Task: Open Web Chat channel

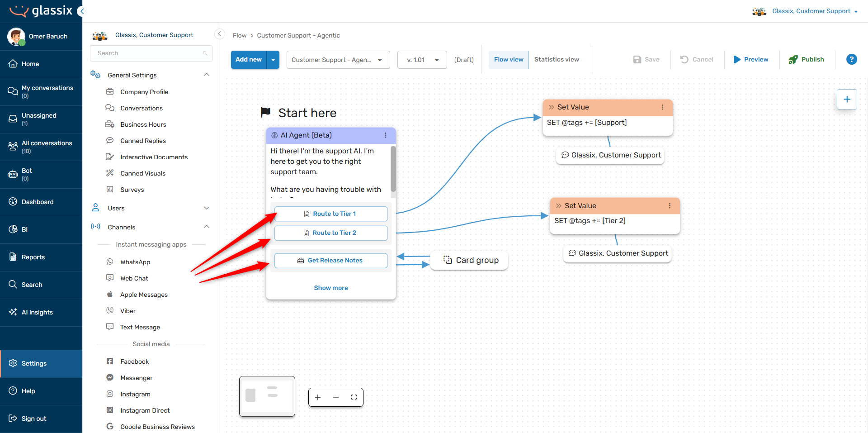Action: [134, 278]
